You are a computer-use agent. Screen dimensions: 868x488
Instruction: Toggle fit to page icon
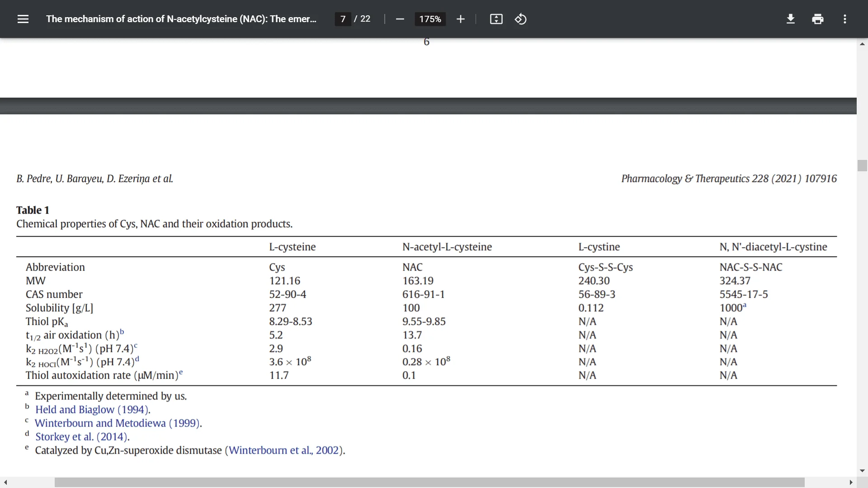click(x=496, y=19)
